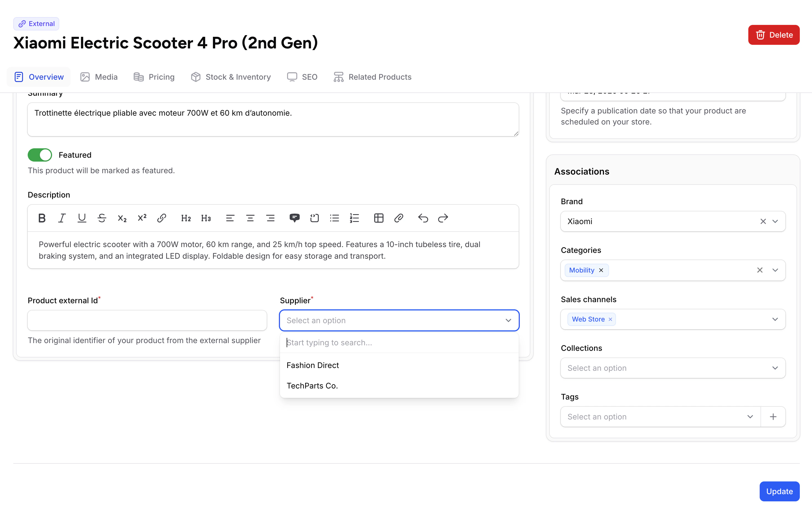Expand the Tags dropdown
This screenshot has height=508, width=812.
(x=750, y=417)
